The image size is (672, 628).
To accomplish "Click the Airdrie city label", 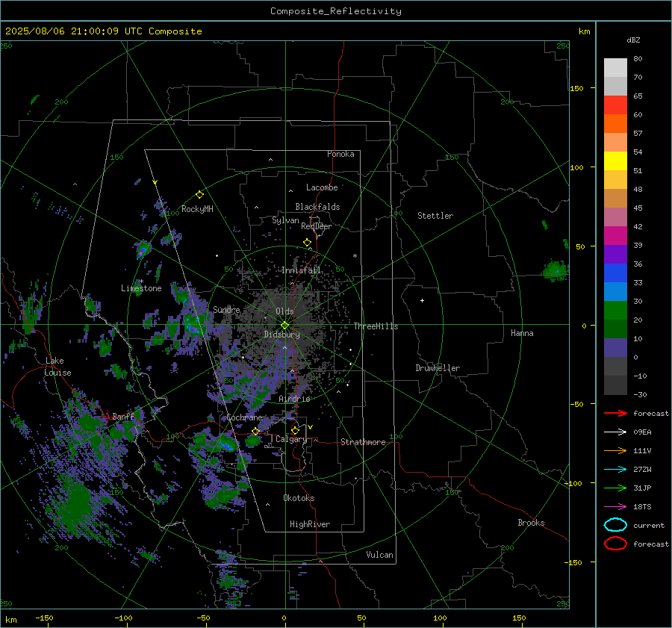I will 294,399.
